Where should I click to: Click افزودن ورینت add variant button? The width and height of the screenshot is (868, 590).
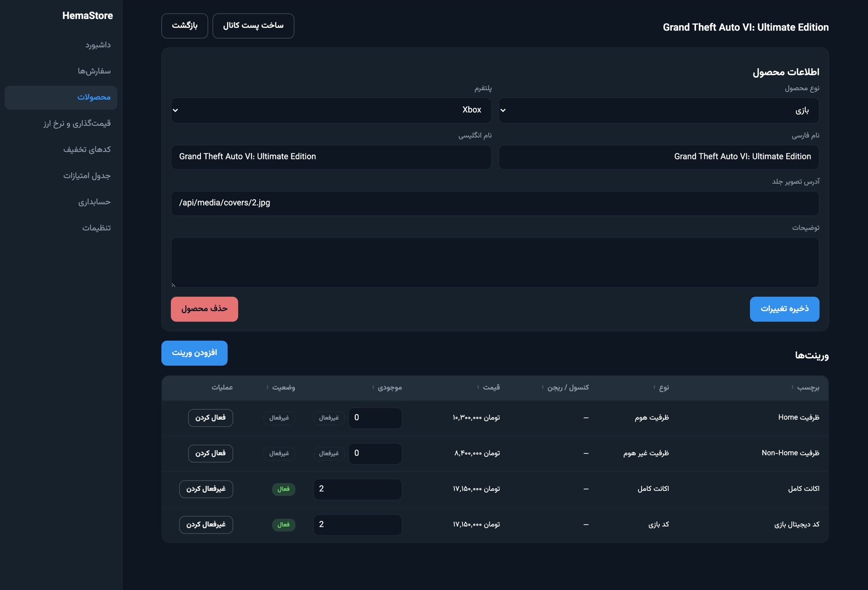(x=194, y=353)
